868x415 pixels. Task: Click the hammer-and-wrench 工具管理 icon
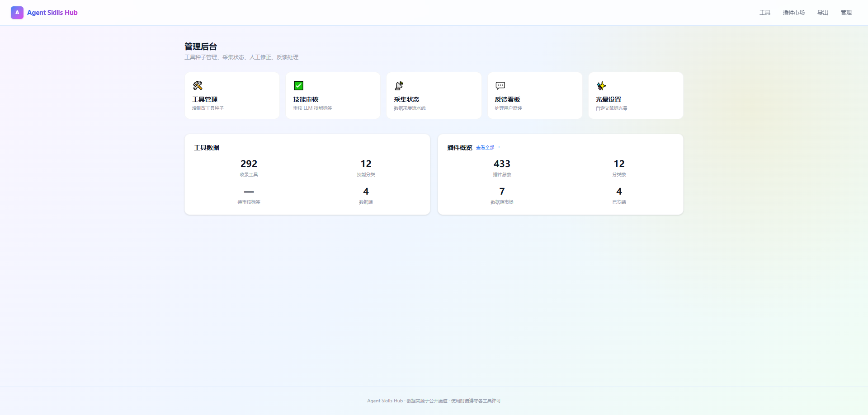click(198, 85)
